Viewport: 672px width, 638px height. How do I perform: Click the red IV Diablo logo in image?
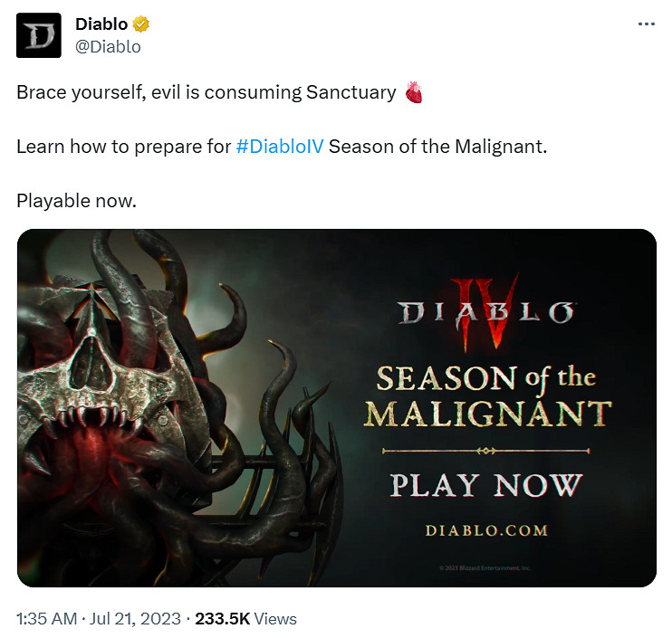(485, 313)
